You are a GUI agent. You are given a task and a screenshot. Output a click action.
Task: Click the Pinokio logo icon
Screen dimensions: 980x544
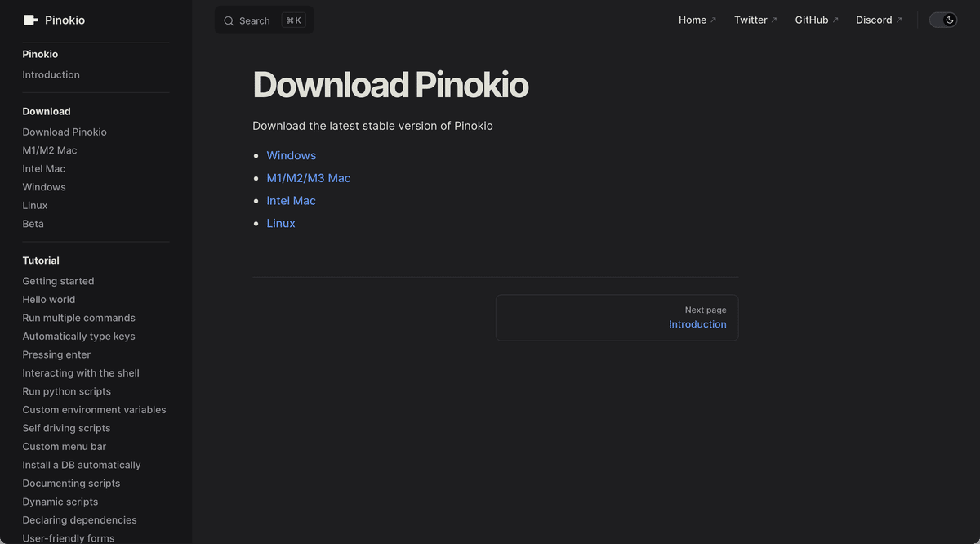tap(29, 19)
